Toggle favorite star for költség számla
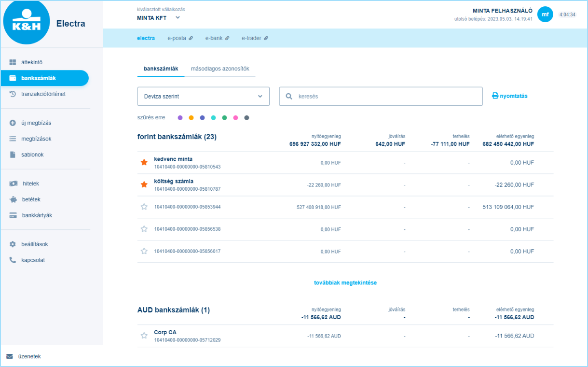This screenshot has height=367, width=588. [x=144, y=184]
